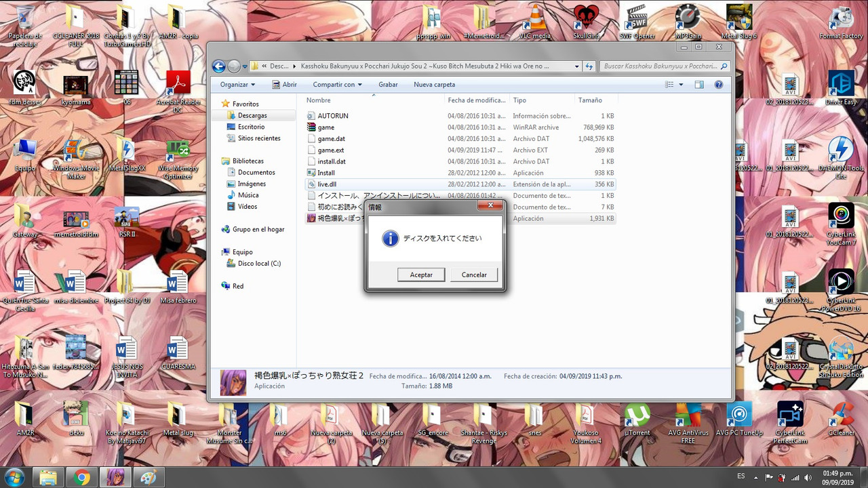Viewport: 868px width, 488px height.
Task: Open the Documentos library
Action: pyautogui.click(x=256, y=173)
